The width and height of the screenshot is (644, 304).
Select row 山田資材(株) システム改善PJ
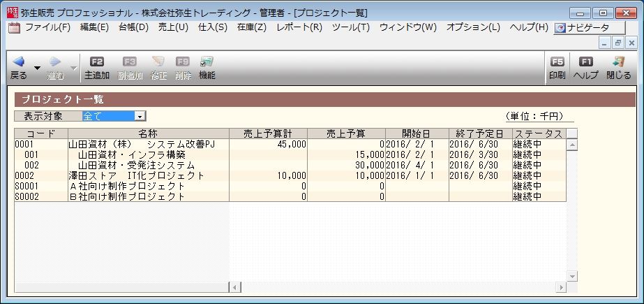pos(290,145)
